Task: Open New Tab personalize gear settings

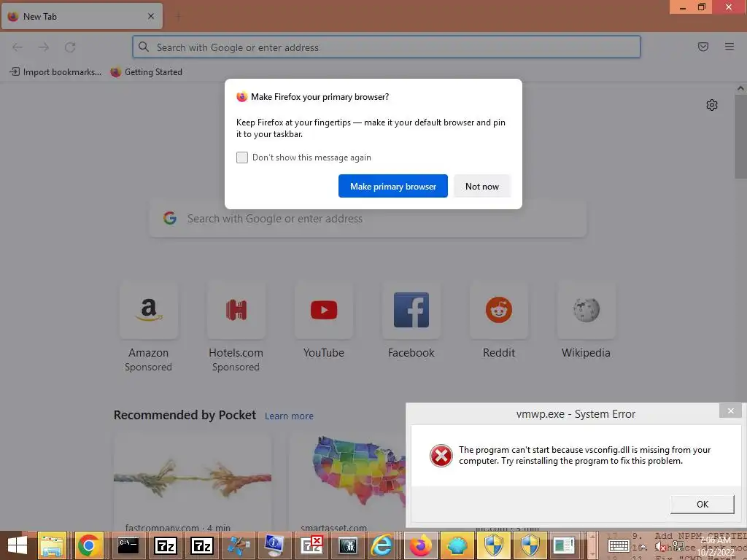Action: [712, 105]
